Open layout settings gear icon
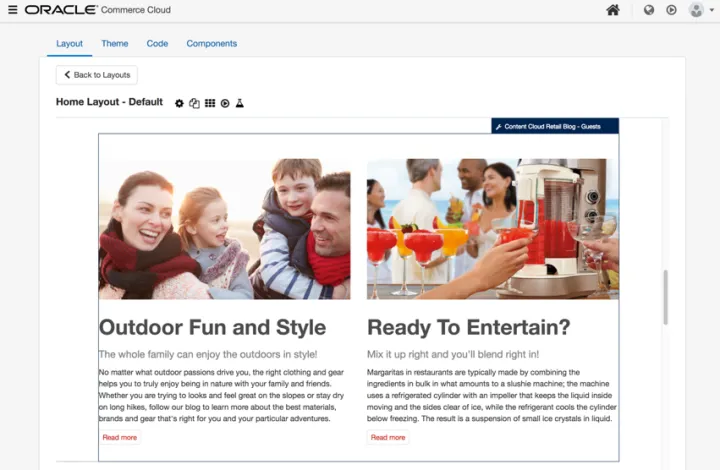Viewport: 720px width, 470px height. click(180, 103)
